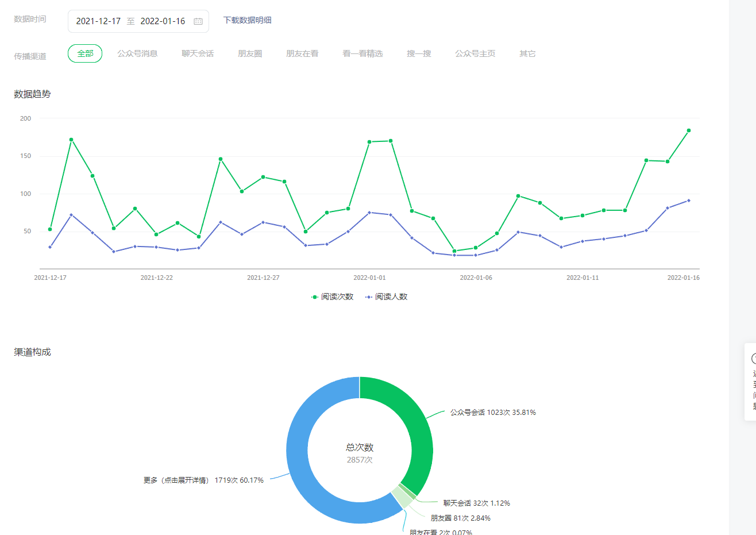Select 公众号主页 channel filter
The width and height of the screenshot is (756, 535).
[475, 53]
